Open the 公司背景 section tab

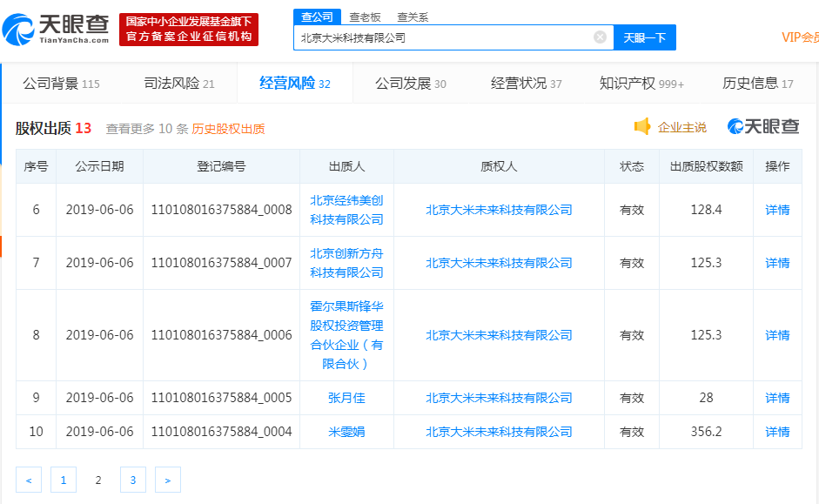click(61, 84)
